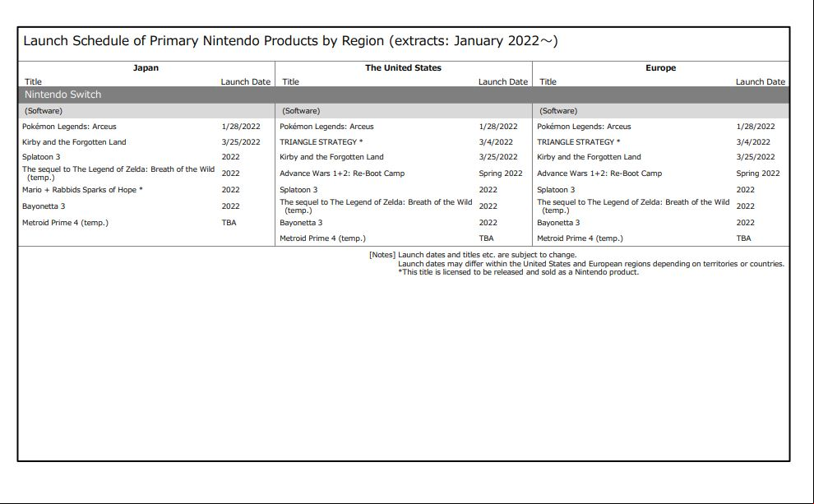Click the 'Nintendo Switch' section band label
The width and height of the screenshot is (814, 504).
pyautogui.click(x=62, y=95)
